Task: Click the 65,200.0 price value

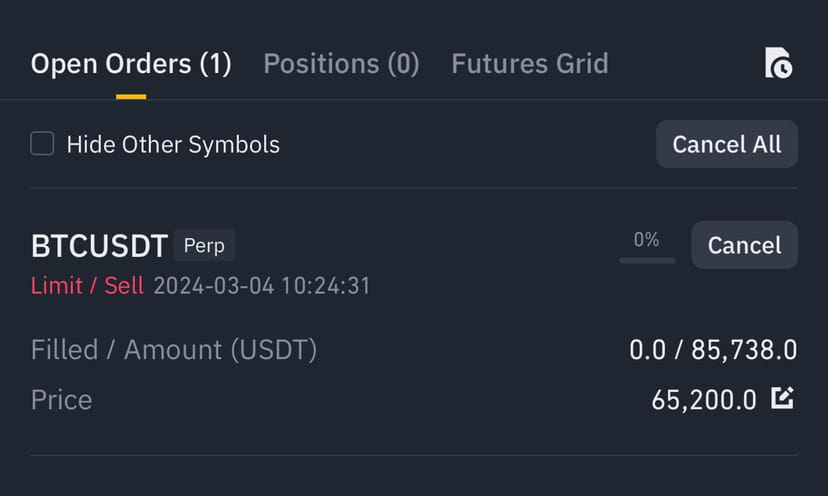Action: click(704, 400)
